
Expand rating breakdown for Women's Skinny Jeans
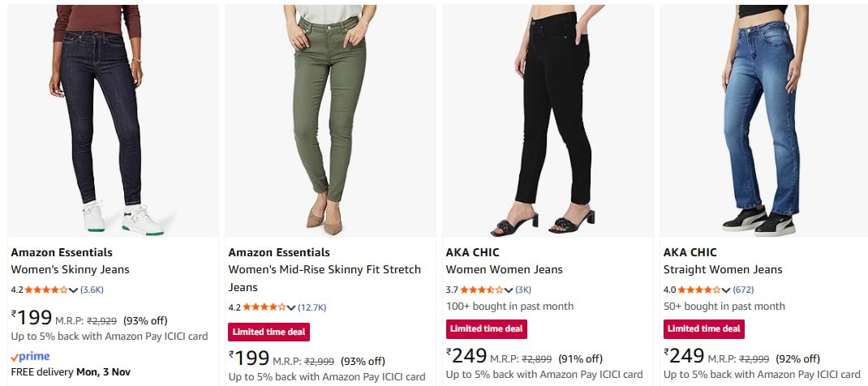click(x=74, y=290)
